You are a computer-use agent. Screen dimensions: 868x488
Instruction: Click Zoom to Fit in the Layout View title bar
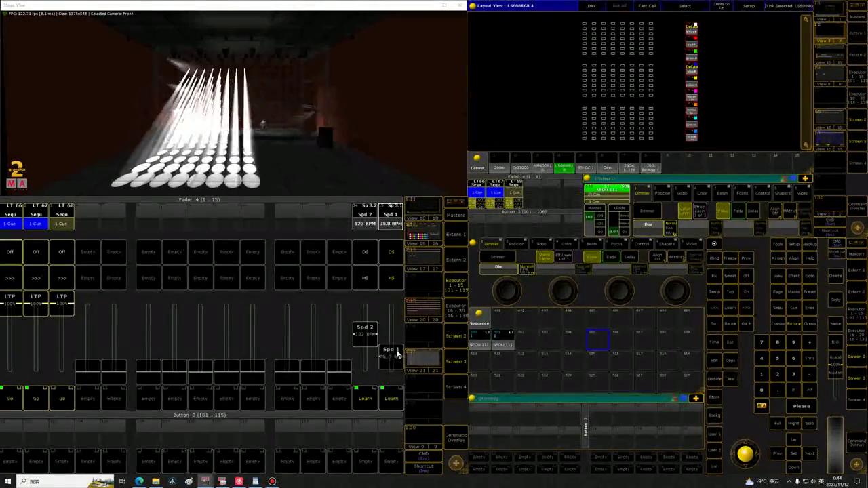[721, 6]
